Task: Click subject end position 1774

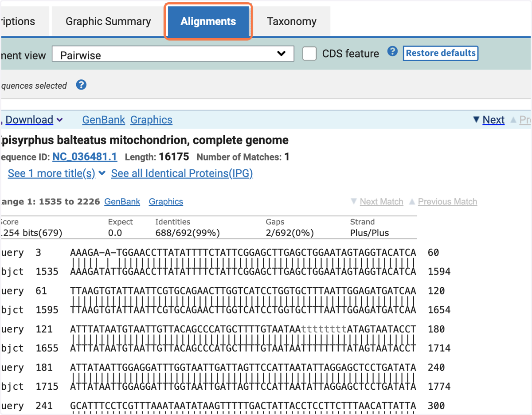Action: tap(439, 386)
